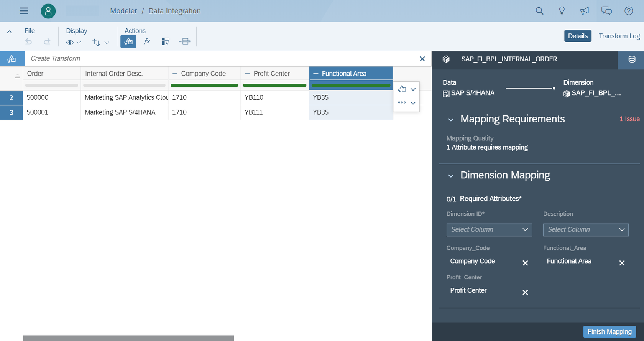Open the transform suggestions icon beside Functional Area
Viewport: 644px width, 341px height.
click(402, 89)
